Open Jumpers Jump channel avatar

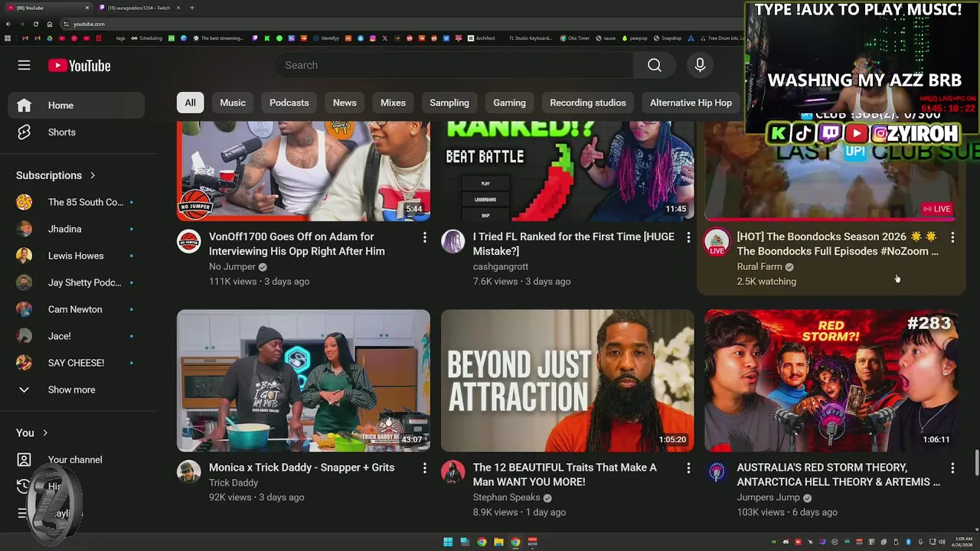click(x=717, y=472)
